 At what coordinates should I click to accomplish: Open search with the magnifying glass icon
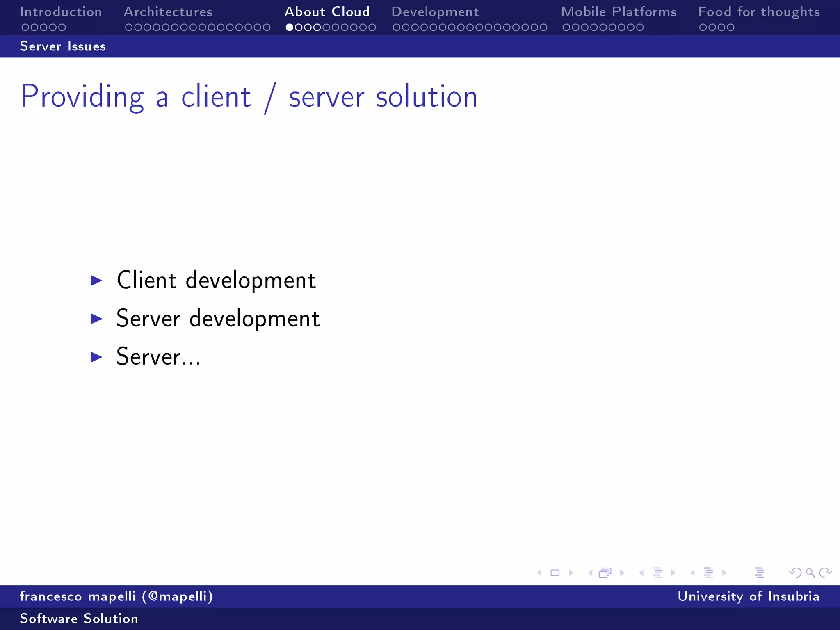point(810,573)
